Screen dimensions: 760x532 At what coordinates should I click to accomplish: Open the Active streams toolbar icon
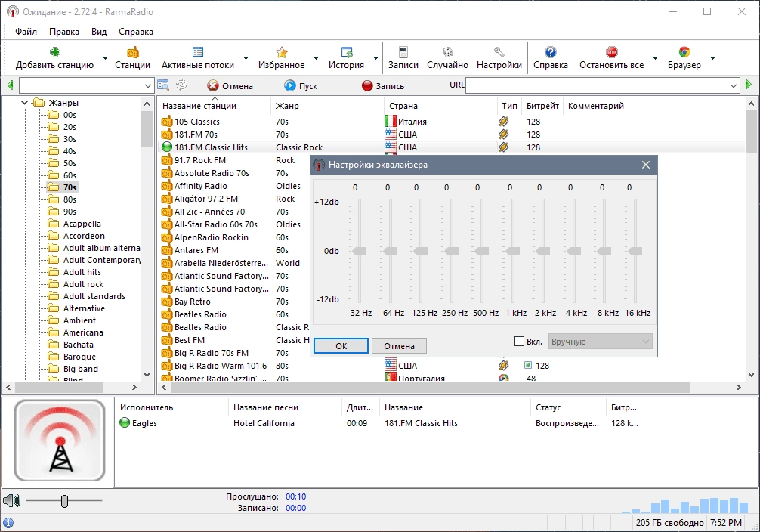coord(198,52)
